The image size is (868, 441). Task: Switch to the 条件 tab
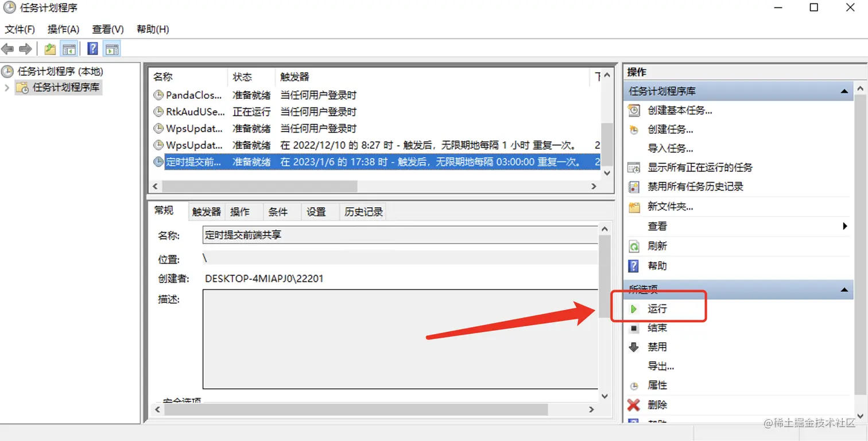coord(278,212)
